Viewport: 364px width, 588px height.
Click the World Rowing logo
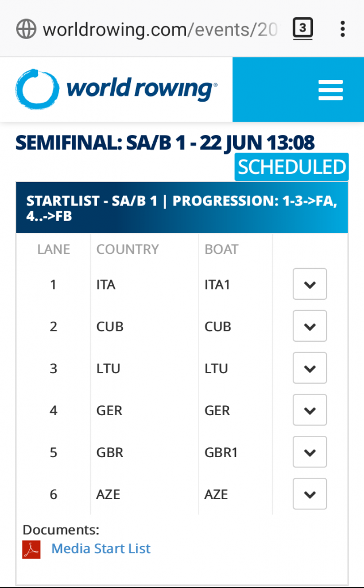116,89
